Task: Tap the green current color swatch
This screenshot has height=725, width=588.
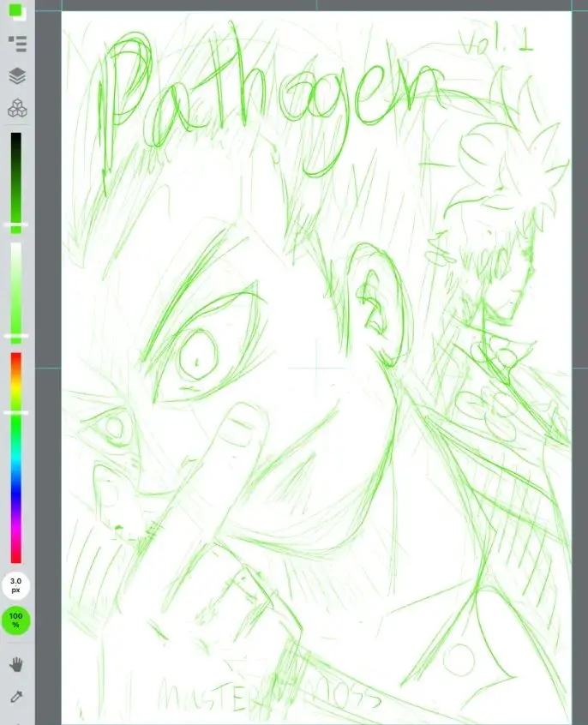Action: coord(15,10)
